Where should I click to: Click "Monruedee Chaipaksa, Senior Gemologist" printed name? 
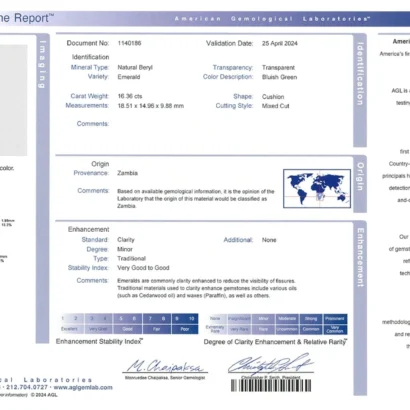point(165,378)
